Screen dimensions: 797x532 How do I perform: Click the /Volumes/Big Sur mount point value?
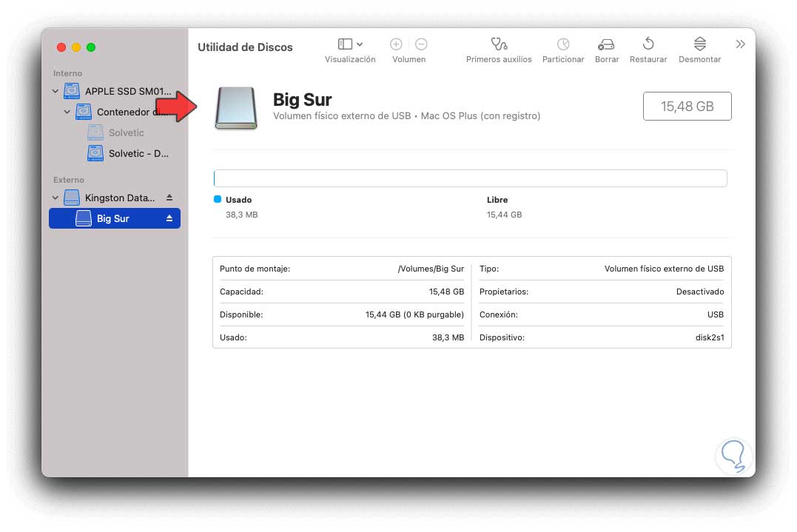click(x=431, y=269)
